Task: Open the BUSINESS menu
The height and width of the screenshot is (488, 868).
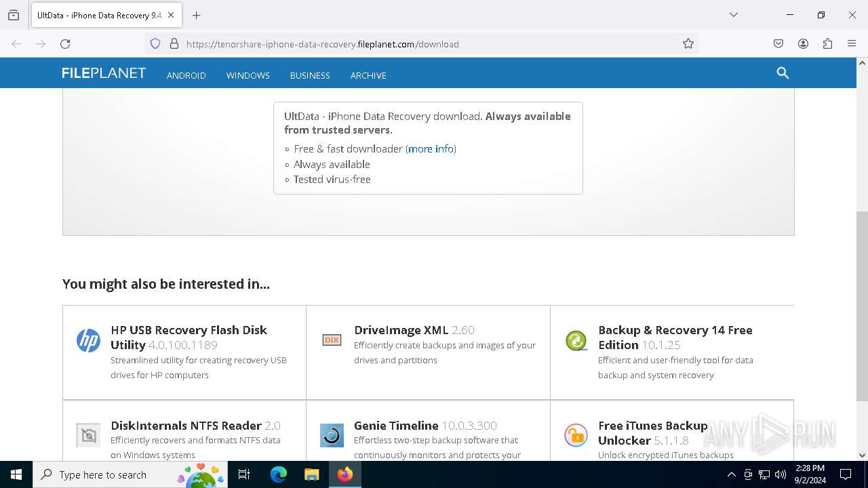Action: [x=310, y=75]
